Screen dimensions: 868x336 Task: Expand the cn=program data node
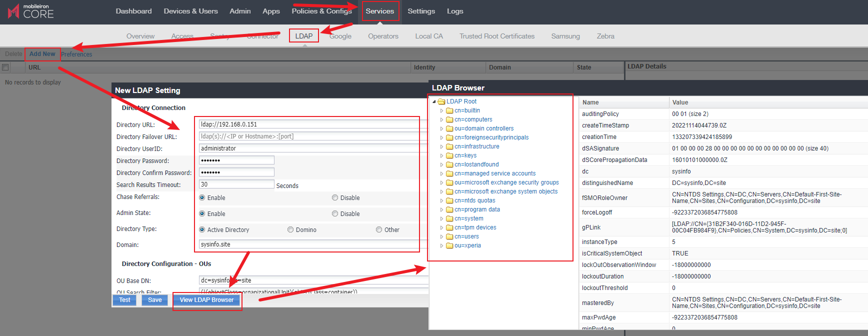pyautogui.click(x=441, y=209)
